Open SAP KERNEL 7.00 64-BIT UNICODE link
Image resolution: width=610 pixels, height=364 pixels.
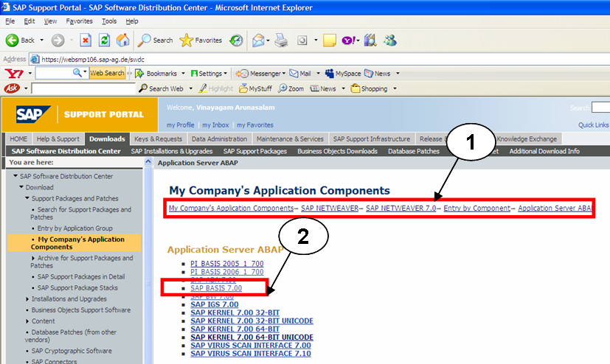[x=252, y=337]
